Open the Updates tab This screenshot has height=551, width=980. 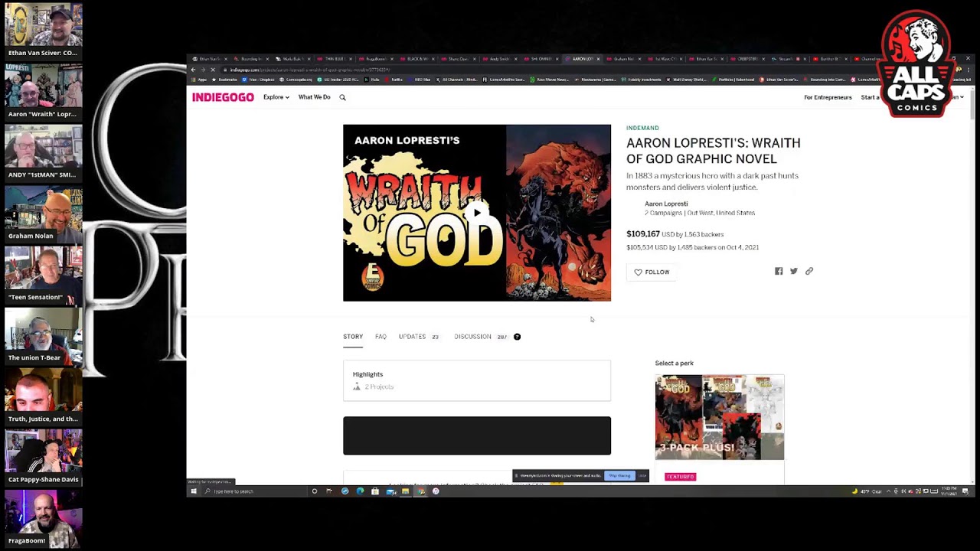(412, 337)
